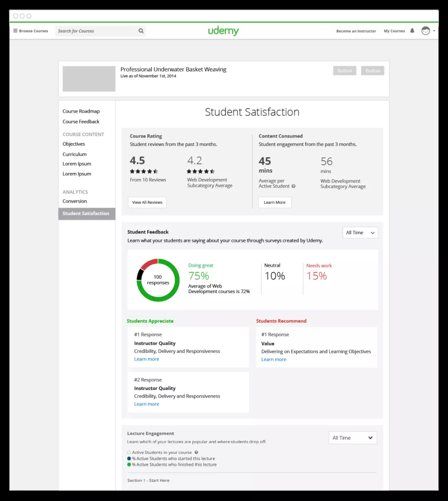Click the Udemy logo
448x501 pixels.
click(x=223, y=31)
